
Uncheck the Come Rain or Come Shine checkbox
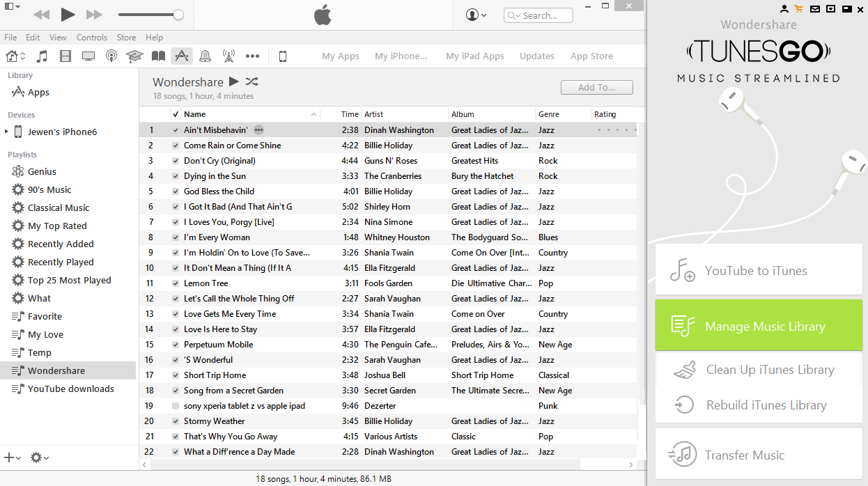click(x=176, y=146)
